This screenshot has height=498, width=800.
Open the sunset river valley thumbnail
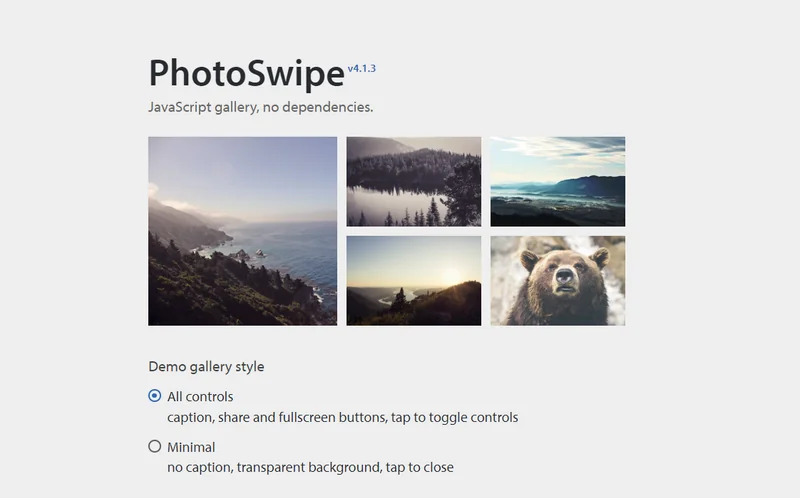click(x=413, y=280)
